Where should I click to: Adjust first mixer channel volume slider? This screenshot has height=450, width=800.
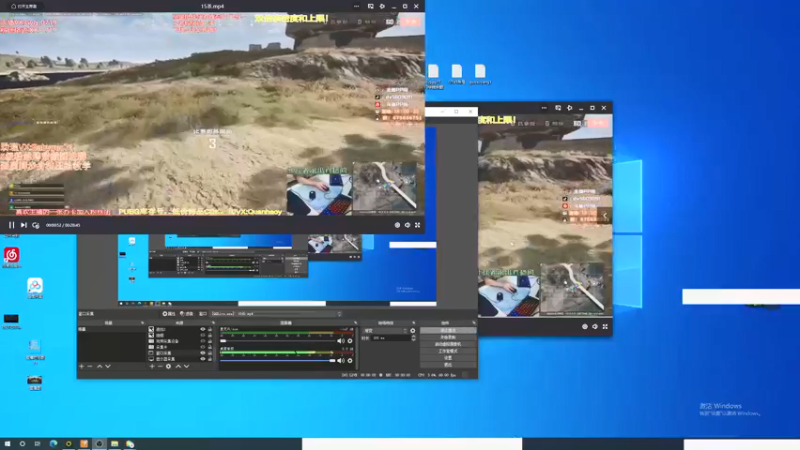[x=278, y=341]
